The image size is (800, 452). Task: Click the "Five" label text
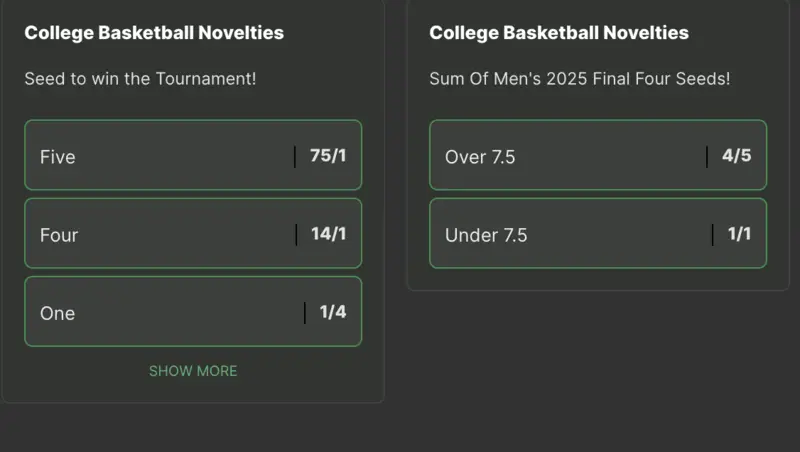click(x=58, y=157)
